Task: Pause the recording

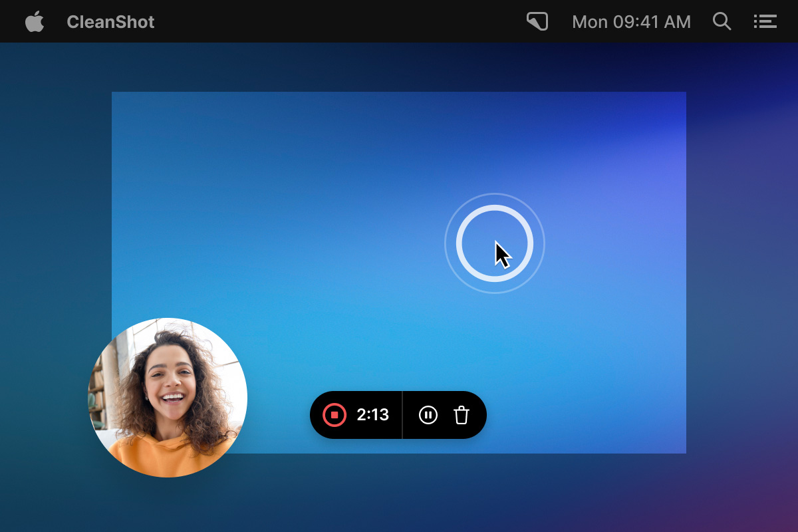Action: point(428,415)
